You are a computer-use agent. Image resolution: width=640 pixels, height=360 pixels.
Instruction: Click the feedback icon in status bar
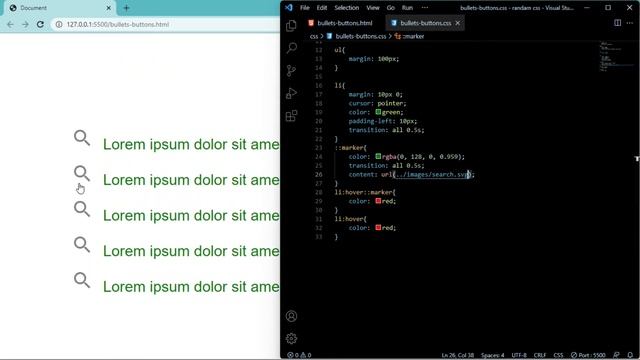coord(616,355)
